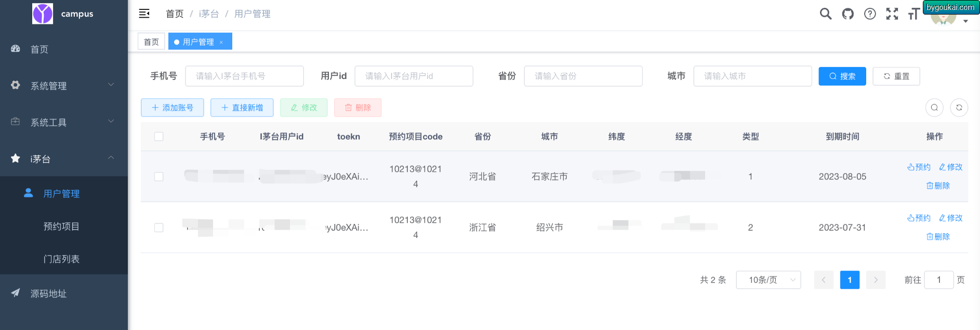
Task: Expand the 系统工具 sidebar menu
Action: click(x=64, y=122)
